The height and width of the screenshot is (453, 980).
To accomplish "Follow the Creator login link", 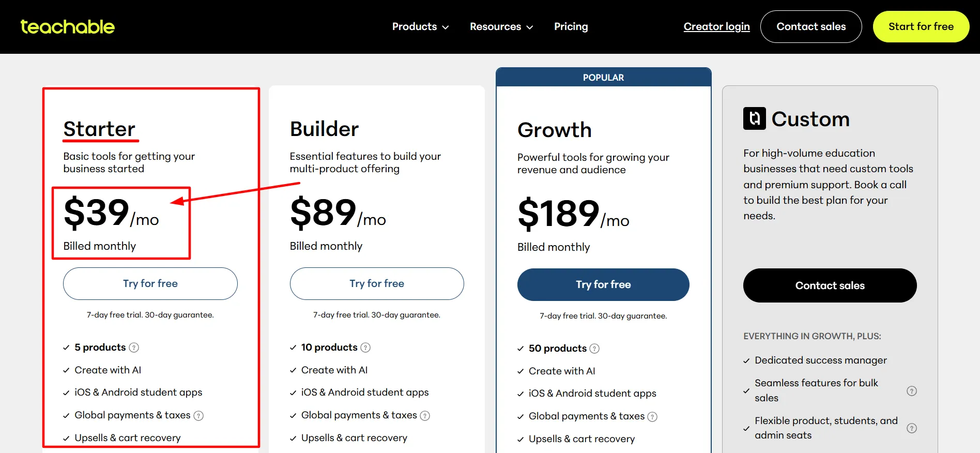I will click(x=716, y=26).
